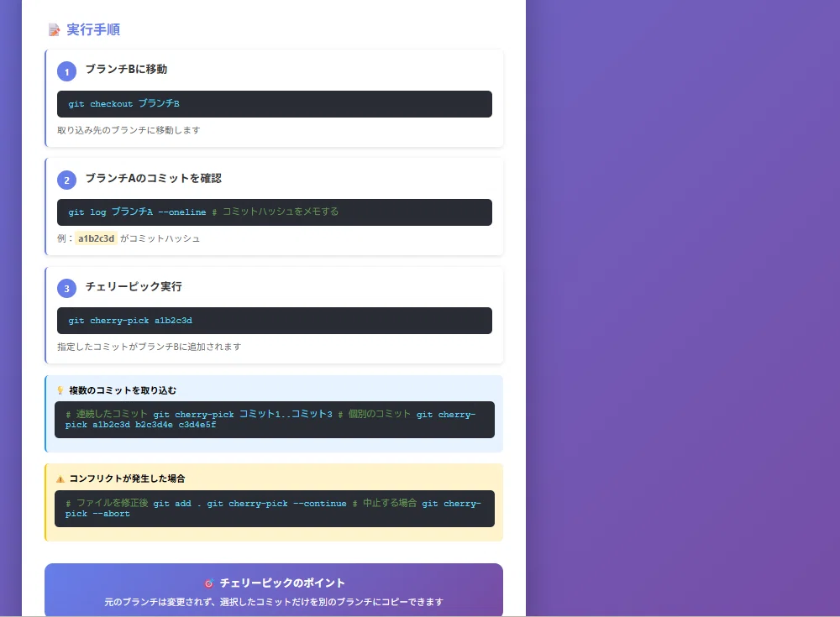Click the 取り込み先のブランチに移動します description
840x617 pixels.
129,130
